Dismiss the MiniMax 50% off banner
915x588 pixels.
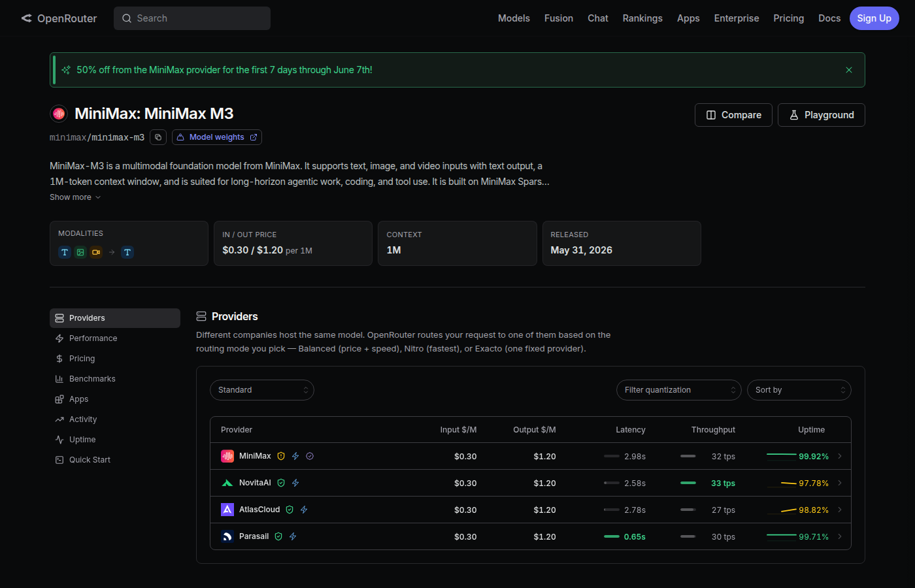coord(849,70)
